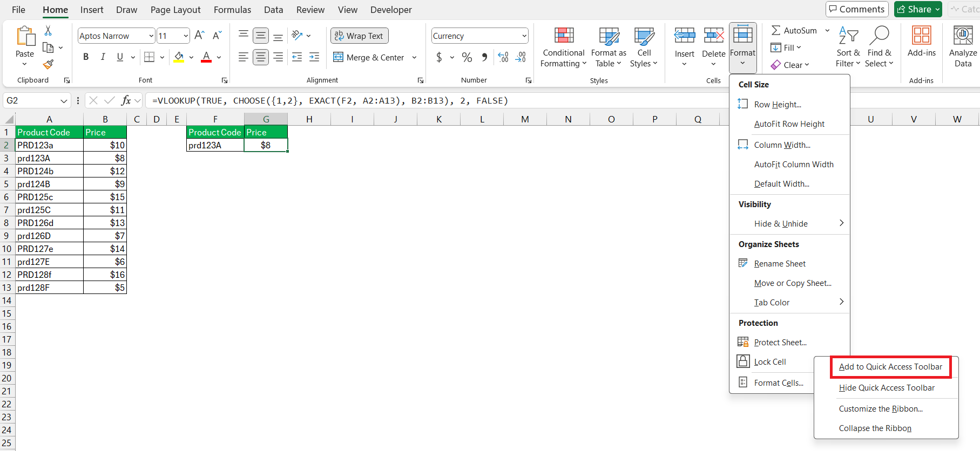The height and width of the screenshot is (451, 980).
Task: Open the font name dropdown Aptos Narrow
Action: [x=151, y=36]
